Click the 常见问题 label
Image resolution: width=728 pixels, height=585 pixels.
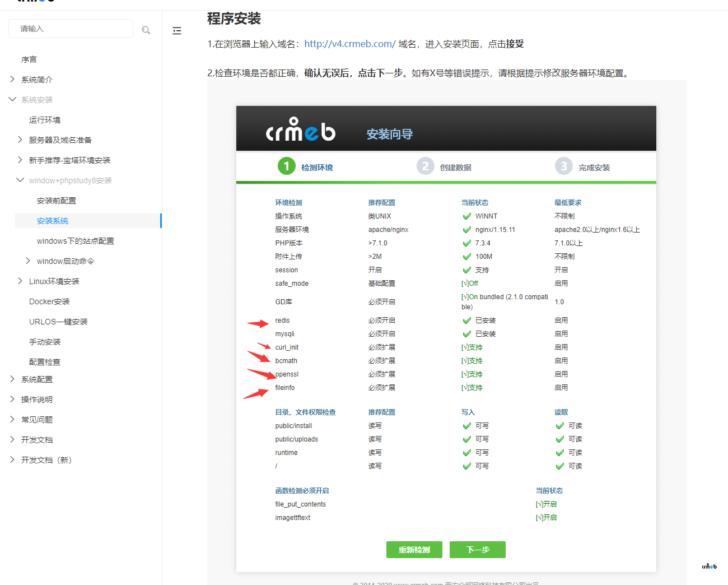[x=37, y=420]
